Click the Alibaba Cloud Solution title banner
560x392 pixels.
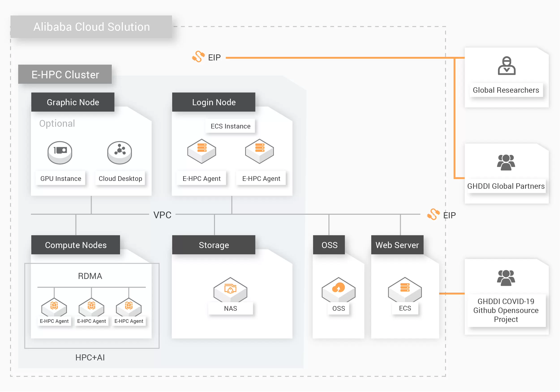click(91, 27)
